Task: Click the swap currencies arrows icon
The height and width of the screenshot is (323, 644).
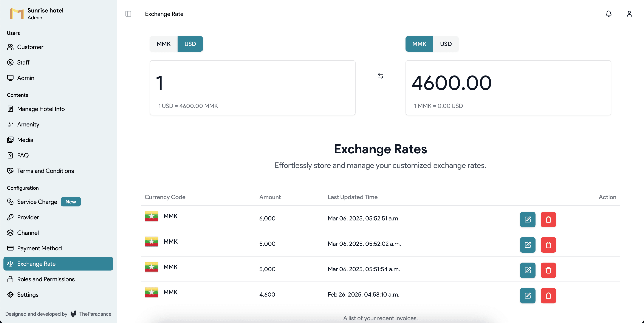Action: 380,76
